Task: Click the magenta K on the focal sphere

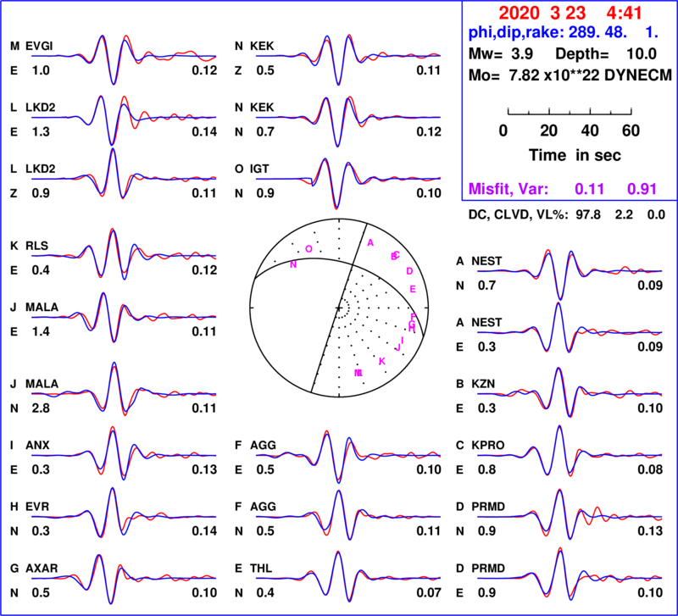Action: tap(382, 361)
